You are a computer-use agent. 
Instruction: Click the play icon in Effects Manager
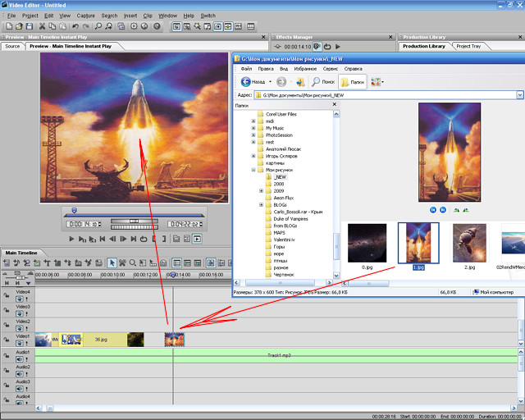[338, 47]
